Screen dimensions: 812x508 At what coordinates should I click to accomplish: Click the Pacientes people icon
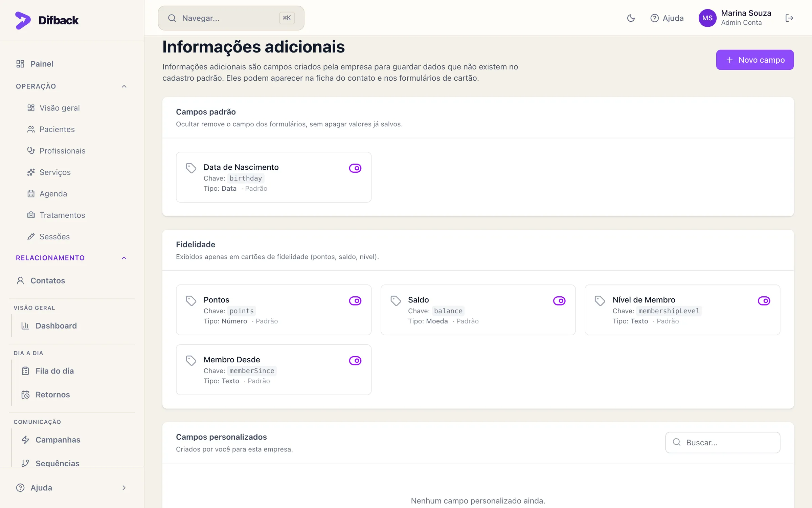(x=31, y=129)
